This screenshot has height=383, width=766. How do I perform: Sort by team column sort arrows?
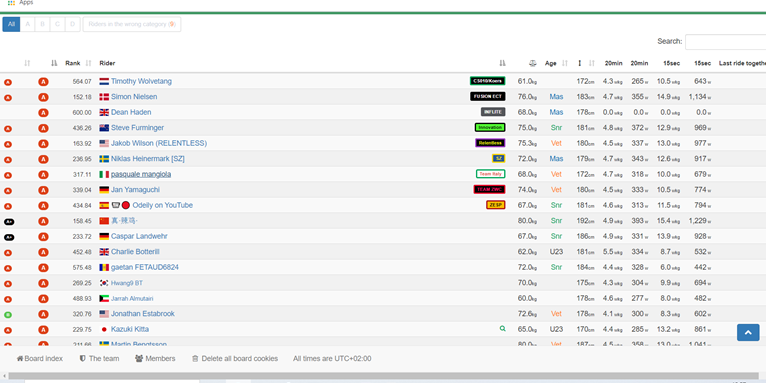click(x=503, y=63)
